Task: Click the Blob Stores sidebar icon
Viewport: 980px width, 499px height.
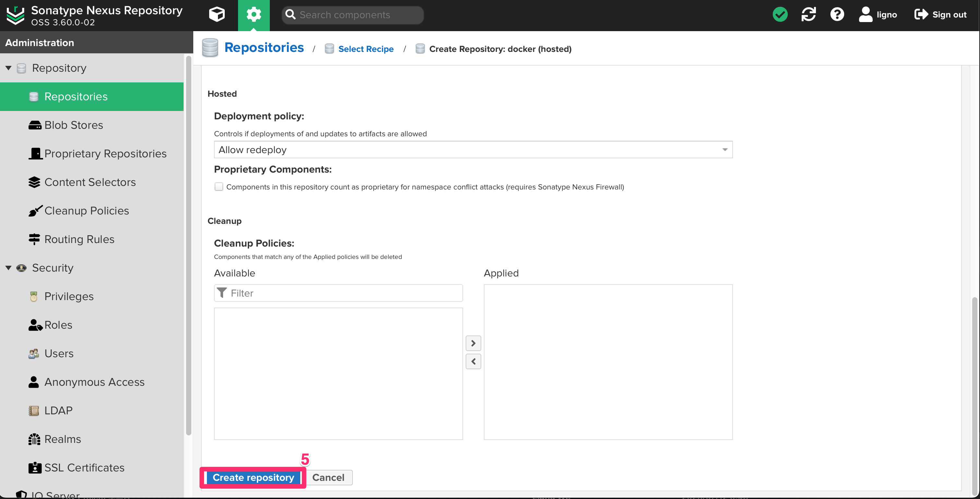Action: (x=35, y=125)
